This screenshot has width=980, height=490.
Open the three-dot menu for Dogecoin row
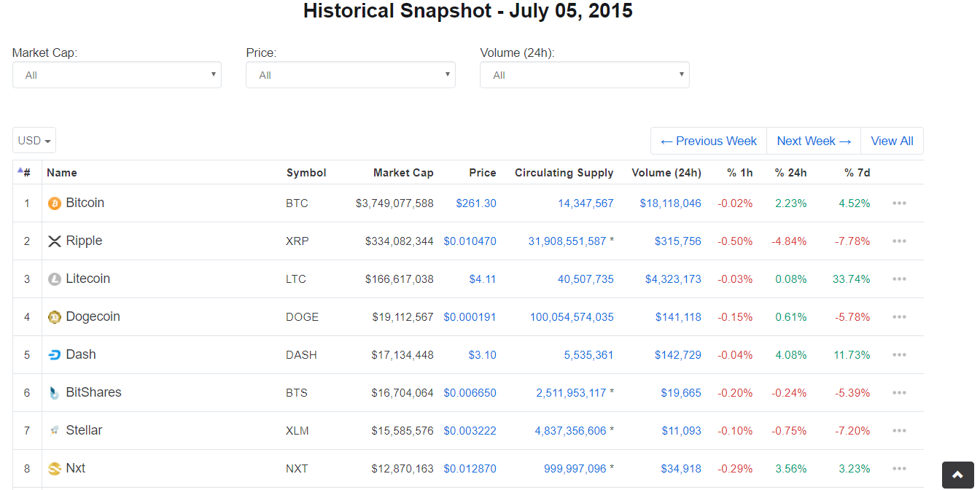(899, 317)
